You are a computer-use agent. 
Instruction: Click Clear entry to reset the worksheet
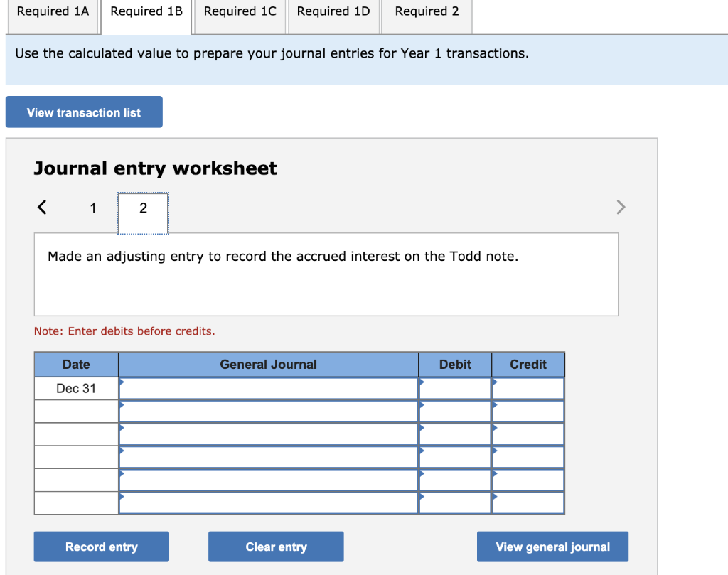276,547
